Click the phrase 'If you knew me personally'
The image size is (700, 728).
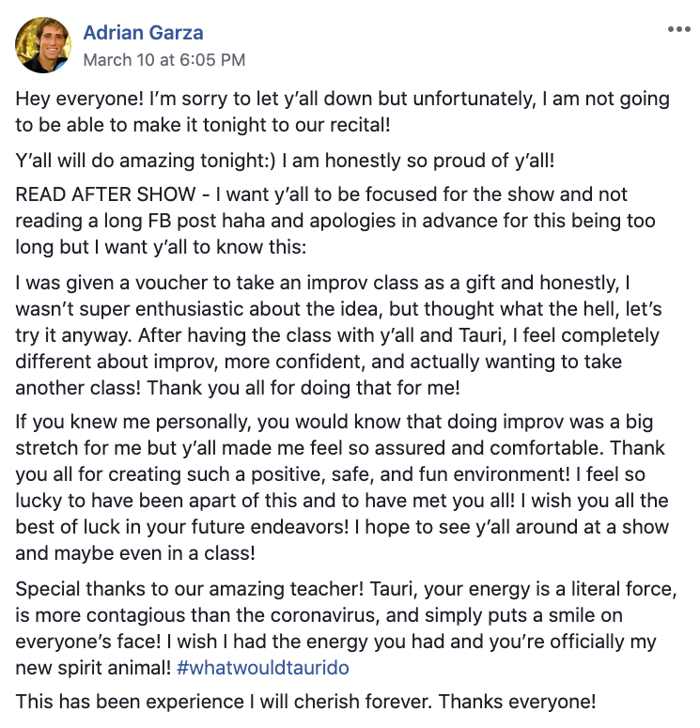click(133, 422)
